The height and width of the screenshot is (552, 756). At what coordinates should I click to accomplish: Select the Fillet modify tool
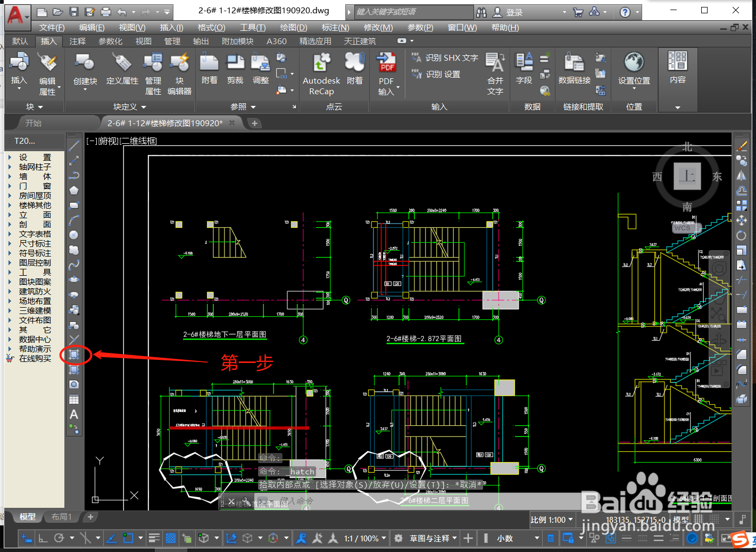(742, 369)
